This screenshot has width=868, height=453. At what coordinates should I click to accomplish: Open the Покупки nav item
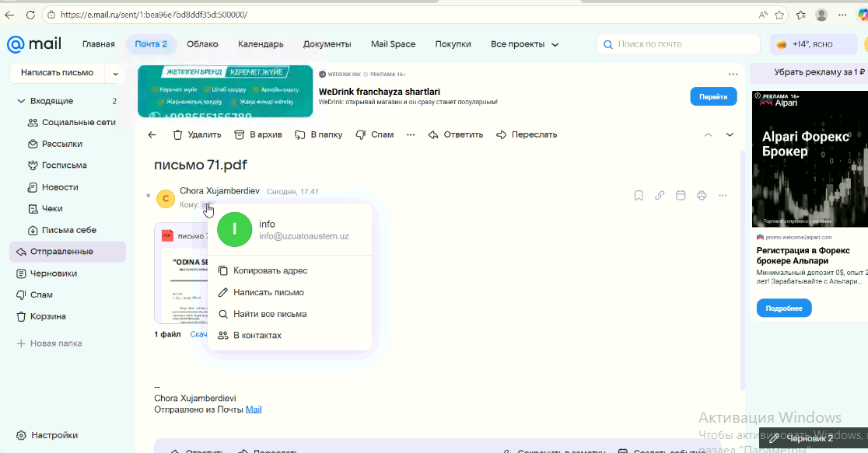point(453,44)
